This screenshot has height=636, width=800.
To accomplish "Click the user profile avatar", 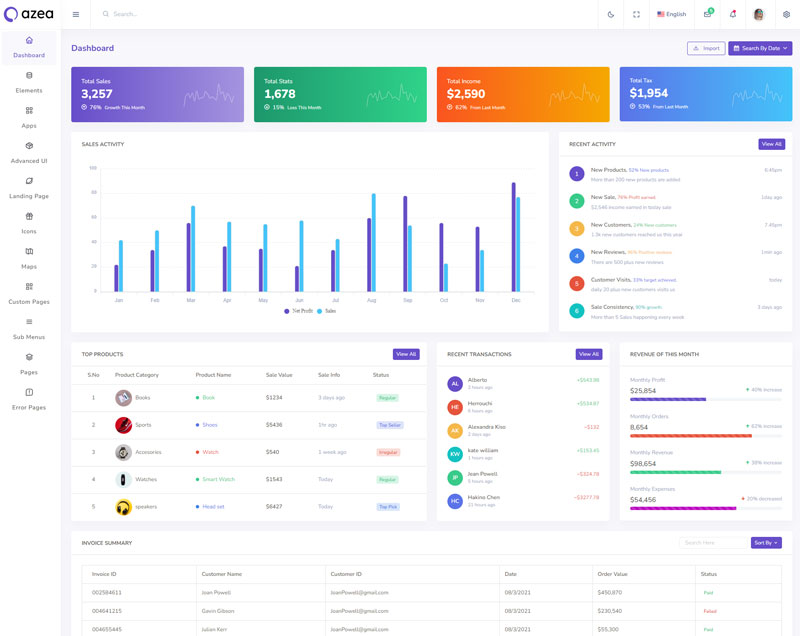I will [759, 14].
